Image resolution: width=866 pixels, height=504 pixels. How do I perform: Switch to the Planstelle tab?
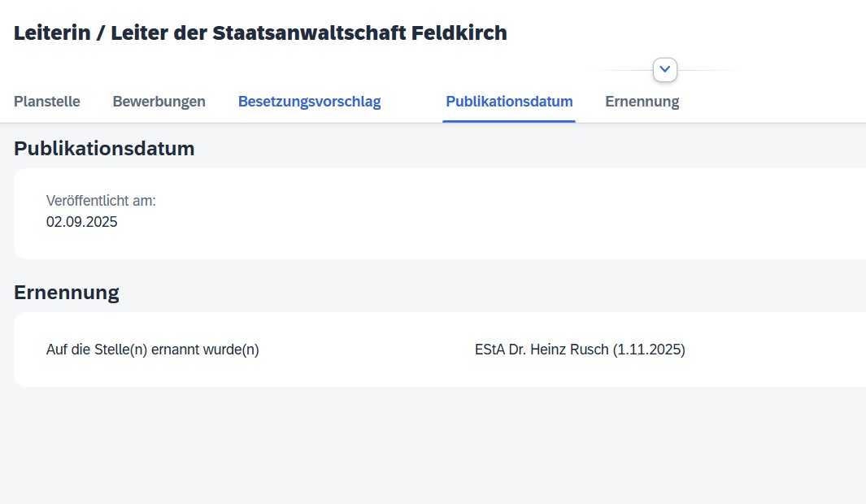[x=47, y=102]
